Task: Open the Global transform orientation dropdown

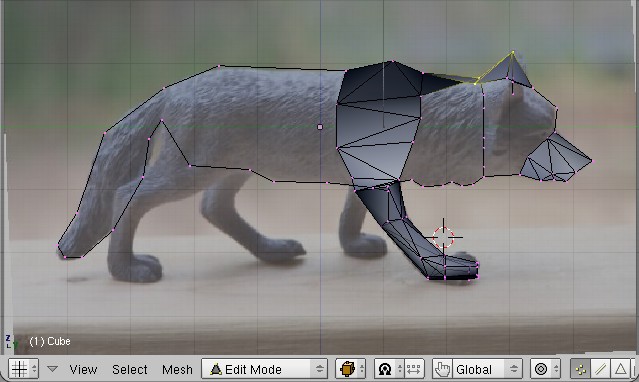Action: click(487, 369)
